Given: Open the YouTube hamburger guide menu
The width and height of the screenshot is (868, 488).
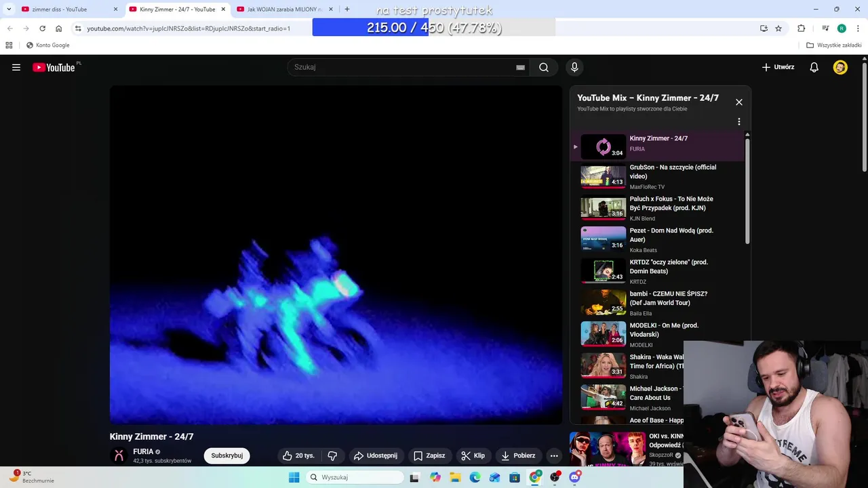Looking at the screenshot, I should [x=16, y=67].
